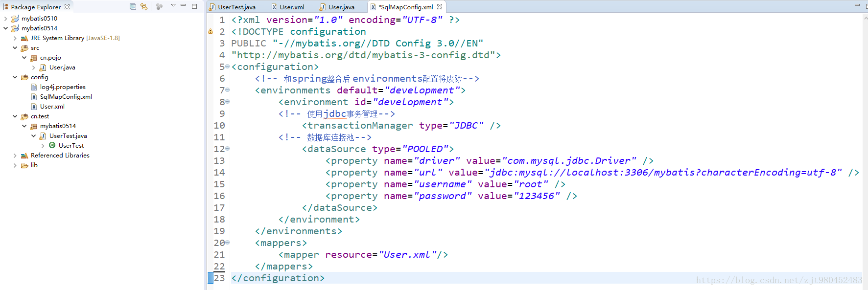Select SqlMapConfig.xml in the tree

tap(66, 97)
